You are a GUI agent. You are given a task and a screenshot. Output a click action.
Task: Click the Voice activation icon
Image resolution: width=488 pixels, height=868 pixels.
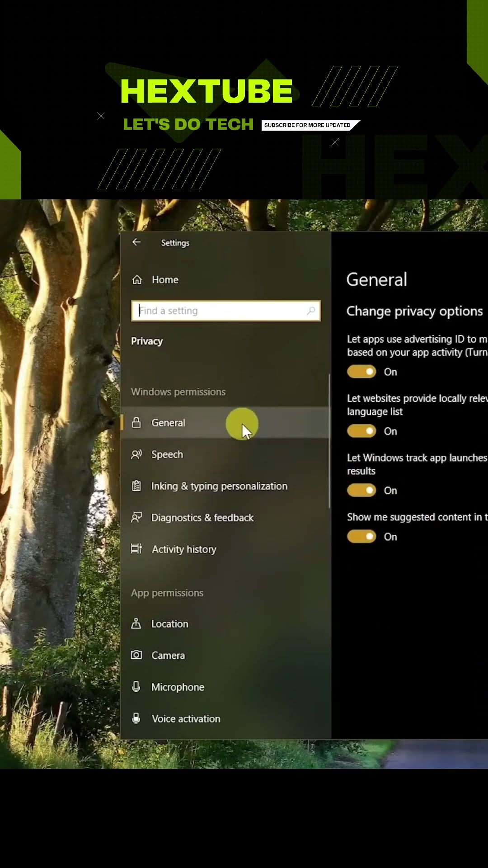click(136, 718)
